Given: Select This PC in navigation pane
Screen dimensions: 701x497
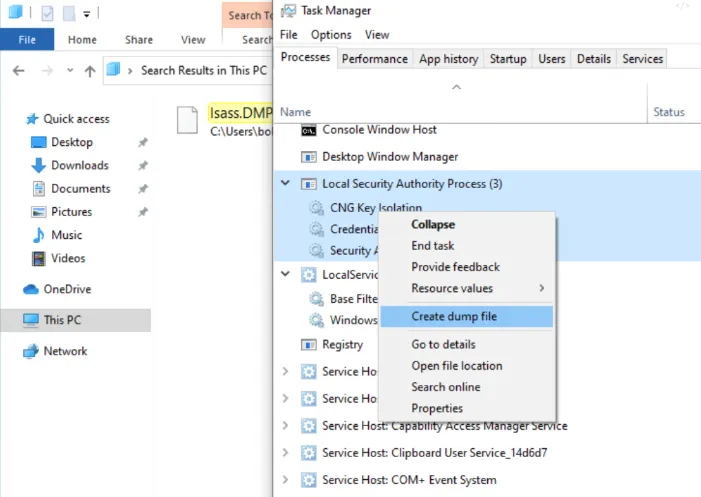Looking at the screenshot, I should 75,320.
